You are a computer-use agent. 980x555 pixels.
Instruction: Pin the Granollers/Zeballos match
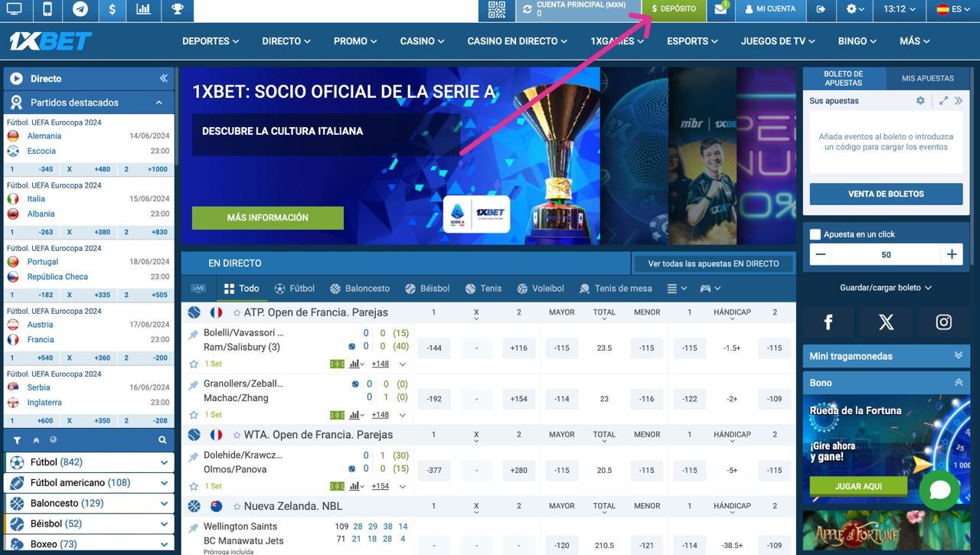[x=194, y=385]
